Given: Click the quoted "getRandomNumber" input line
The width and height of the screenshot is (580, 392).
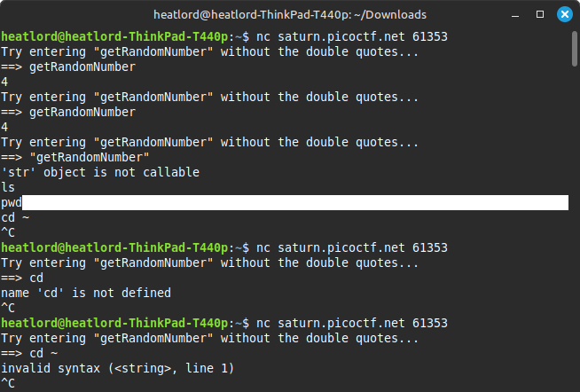Looking at the screenshot, I should pyautogui.click(x=75, y=157).
